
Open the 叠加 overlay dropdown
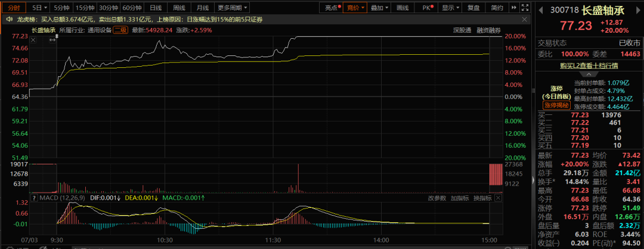(x=379, y=7)
